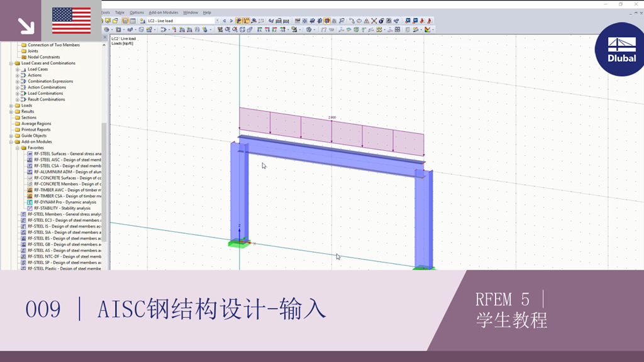The height and width of the screenshot is (362, 644).
Task: Expand the Results folder node
Action: pos(11,112)
